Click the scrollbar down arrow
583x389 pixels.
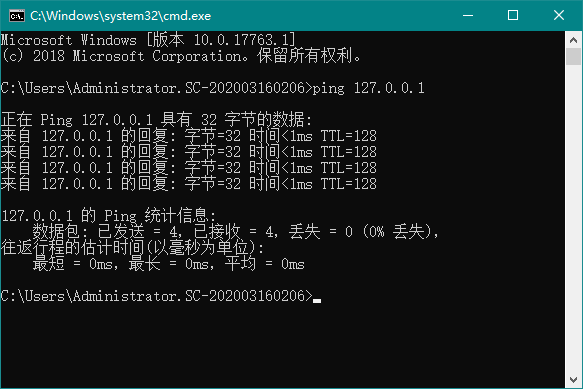(x=573, y=380)
